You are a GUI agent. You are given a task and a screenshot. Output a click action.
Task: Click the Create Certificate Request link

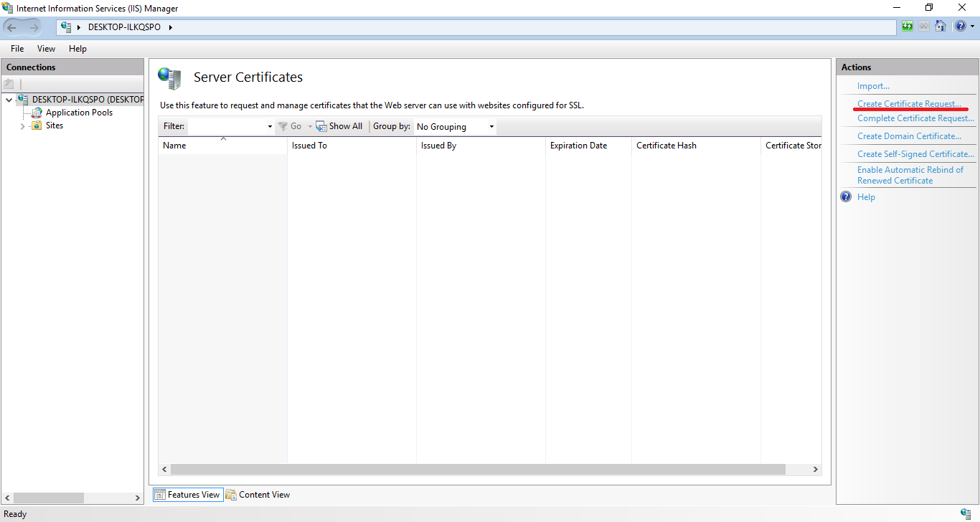pos(908,104)
